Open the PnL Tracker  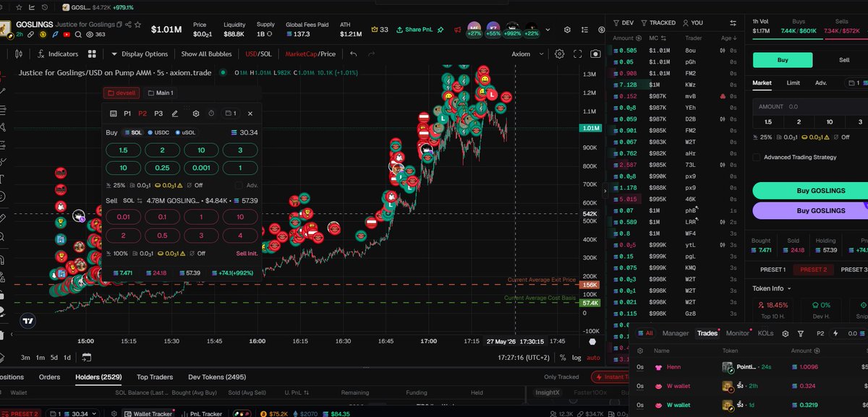203,413
